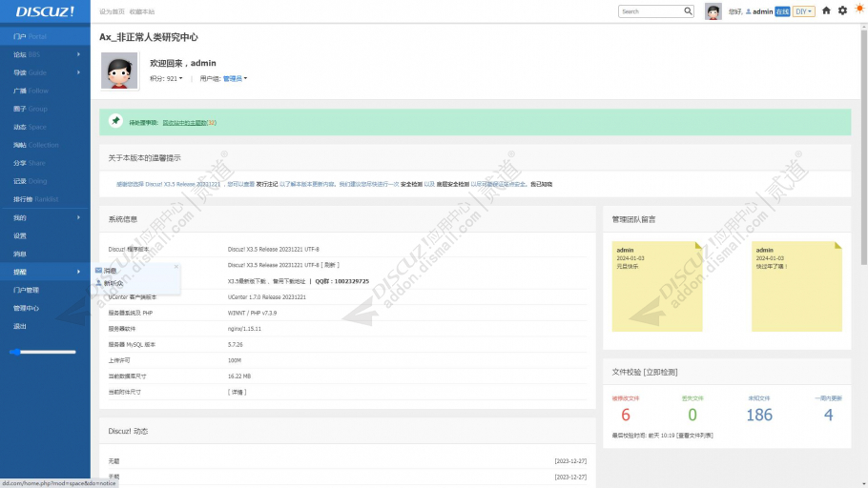Viewport: 868px width, 488px height.
Task: Click the 16.22 MB database size value
Action: (239, 376)
